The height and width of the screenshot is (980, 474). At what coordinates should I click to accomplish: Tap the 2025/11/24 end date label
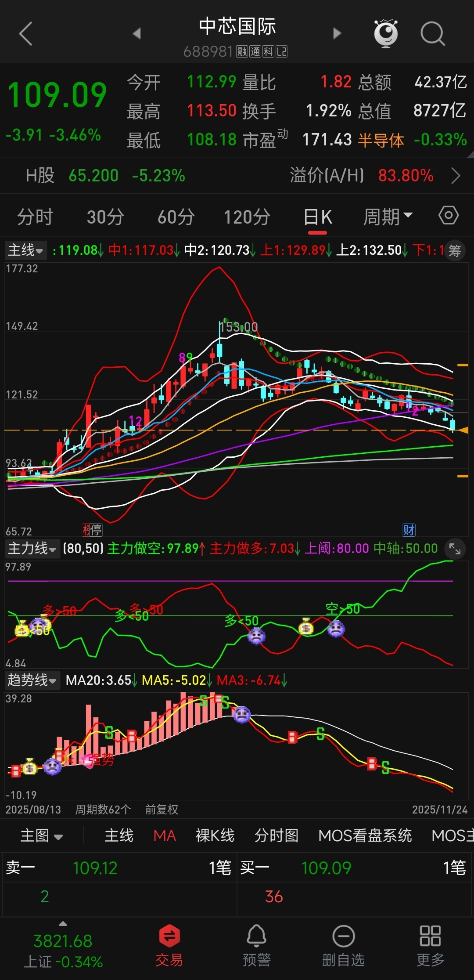(440, 810)
